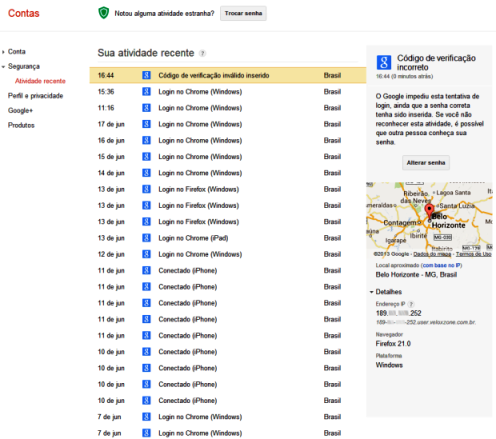Image resolution: width=496 pixels, height=439 pixels.
Task: Click the Trocar senha button
Action: tap(243, 13)
